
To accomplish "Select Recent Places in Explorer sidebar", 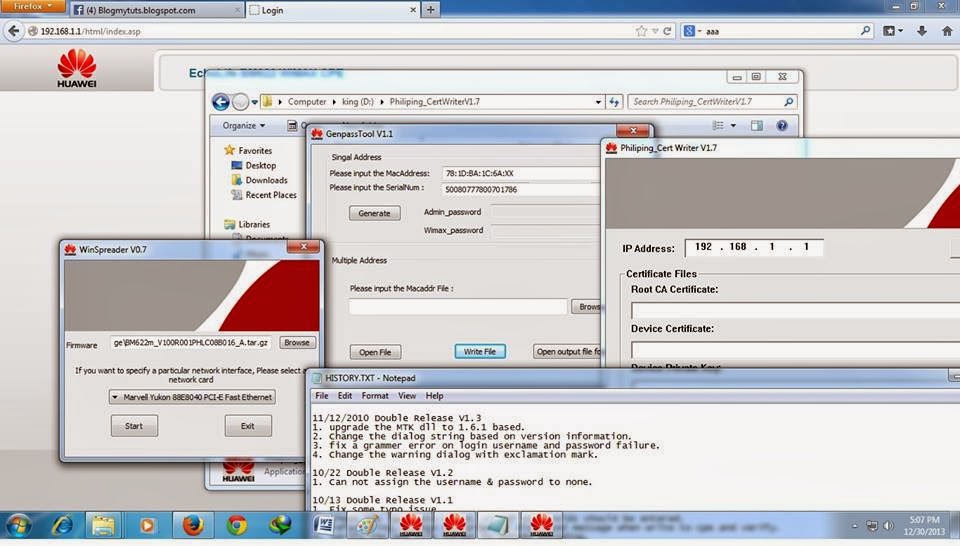I will (264, 195).
